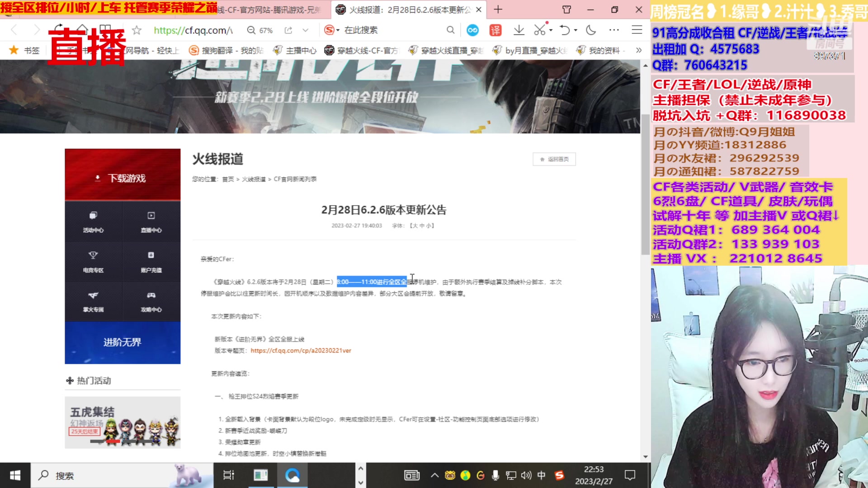
Task: Open the browser hamburger main menu
Action: [x=637, y=30]
